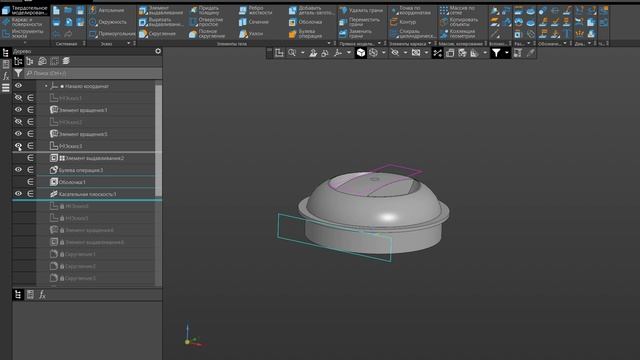
Task: Create Точка по координатам
Action: click(410, 11)
